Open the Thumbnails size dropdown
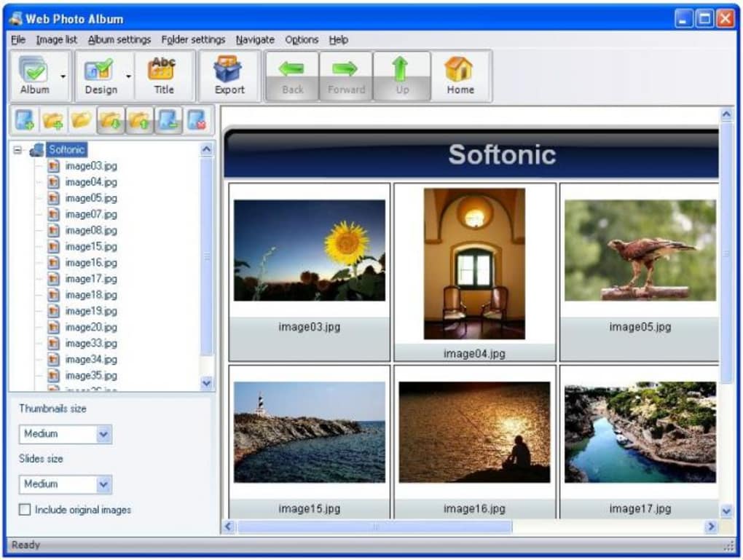The height and width of the screenshot is (560, 743). (103, 433)
